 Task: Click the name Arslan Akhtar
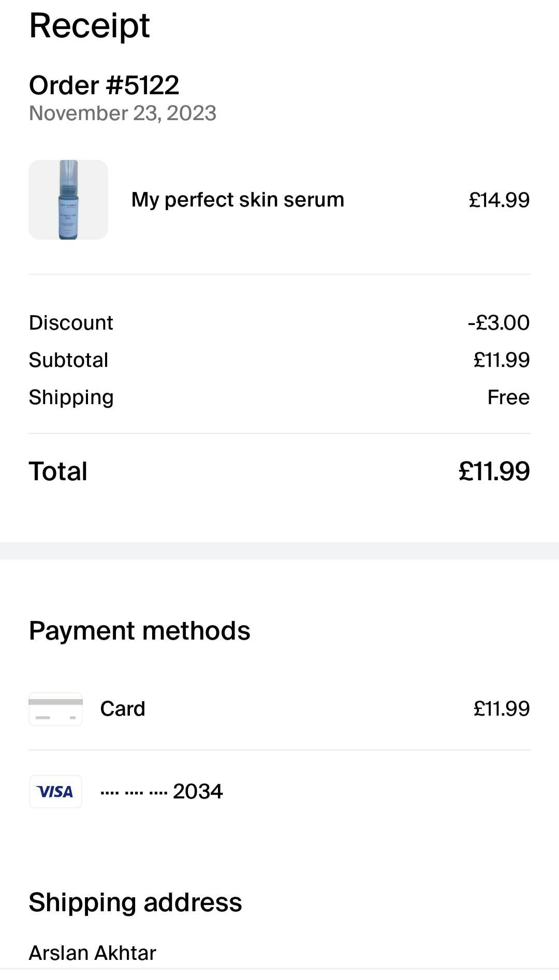point(92,953)
